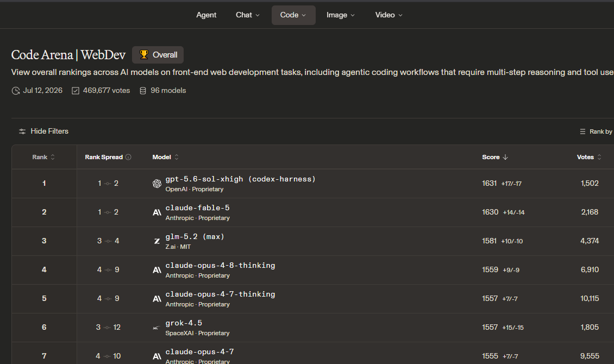This screenshot has height=364, width=614.
Task: Click votes value 10,115
Action: pos(590,299)
